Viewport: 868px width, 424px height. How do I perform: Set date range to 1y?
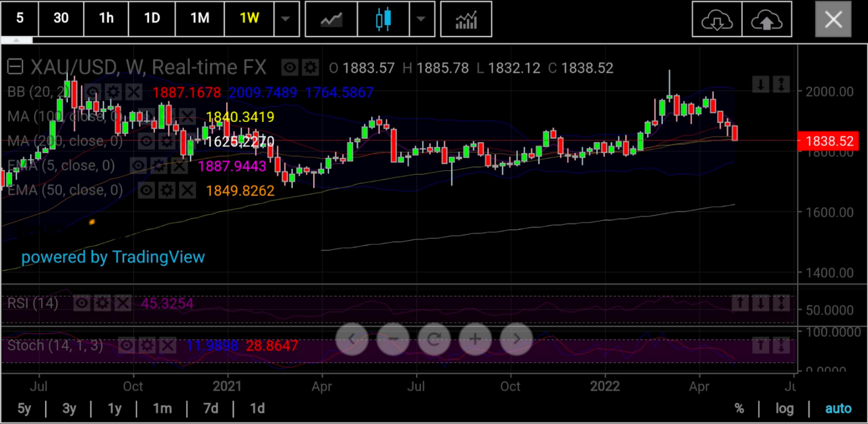coord(115,408)
